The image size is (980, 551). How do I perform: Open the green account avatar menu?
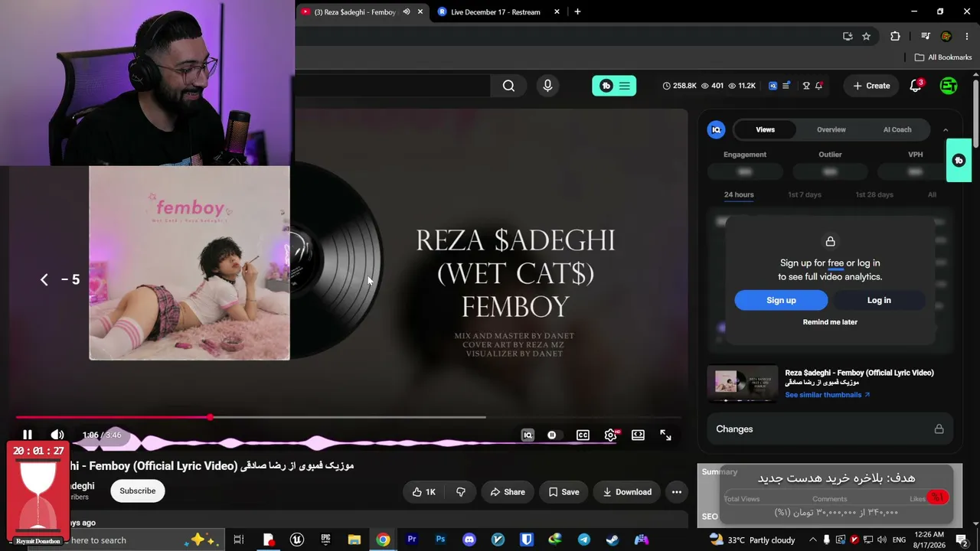949,86
